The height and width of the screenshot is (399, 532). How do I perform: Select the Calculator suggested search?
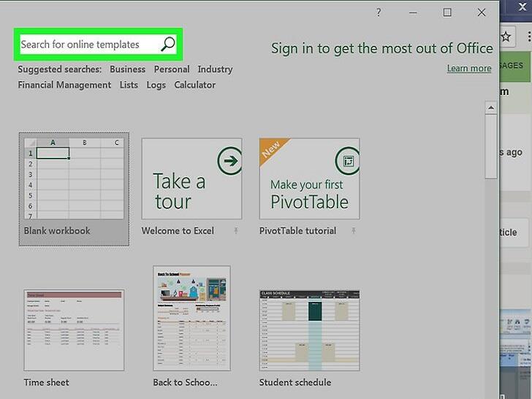click(194, 85)
